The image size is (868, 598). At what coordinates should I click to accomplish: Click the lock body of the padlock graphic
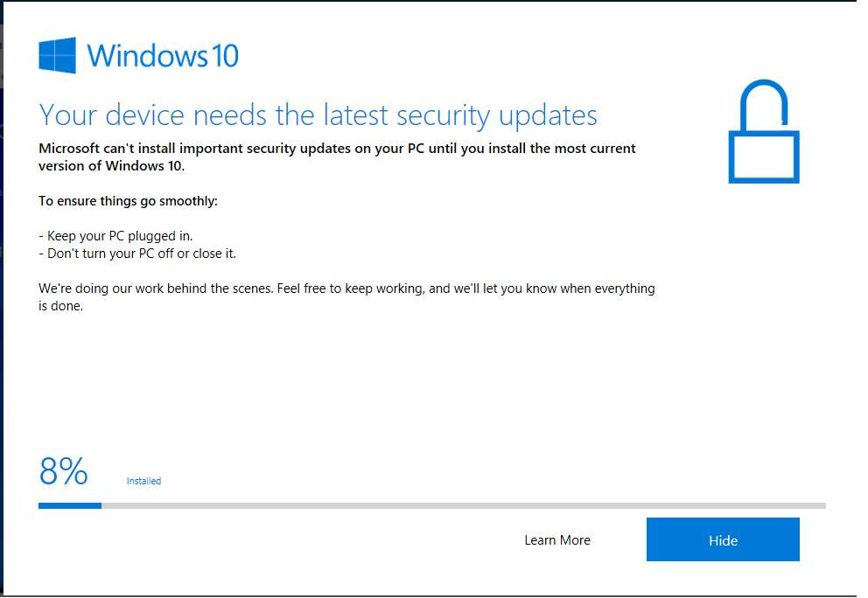pyautogui.click(x=764, y=157)
